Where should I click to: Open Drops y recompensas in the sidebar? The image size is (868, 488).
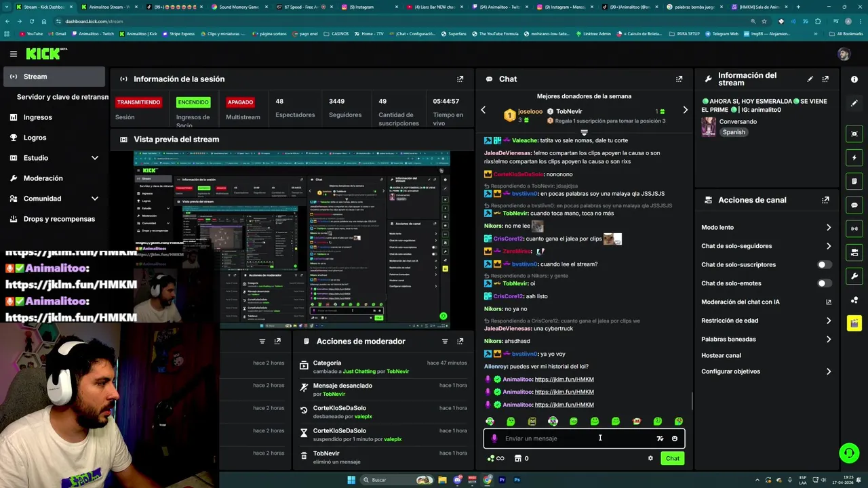click(x=54, y=219)
